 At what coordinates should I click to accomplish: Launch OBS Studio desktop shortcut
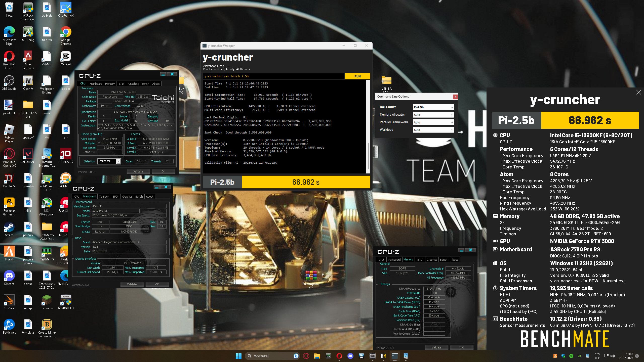pos(9,83)
